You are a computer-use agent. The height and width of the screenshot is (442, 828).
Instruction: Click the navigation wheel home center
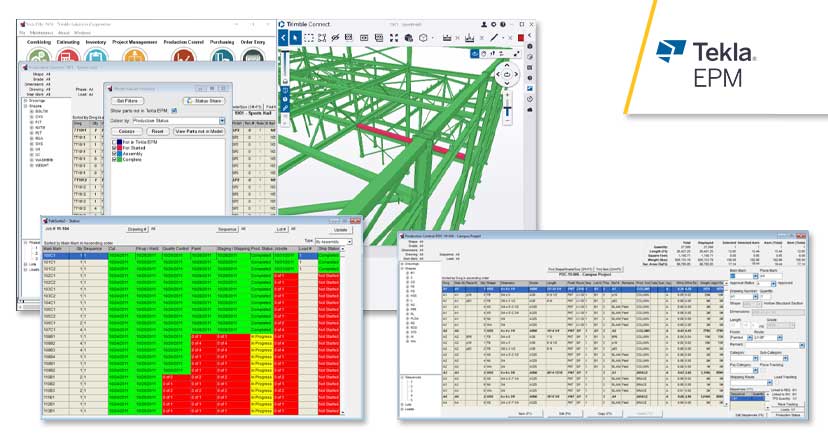507,74
